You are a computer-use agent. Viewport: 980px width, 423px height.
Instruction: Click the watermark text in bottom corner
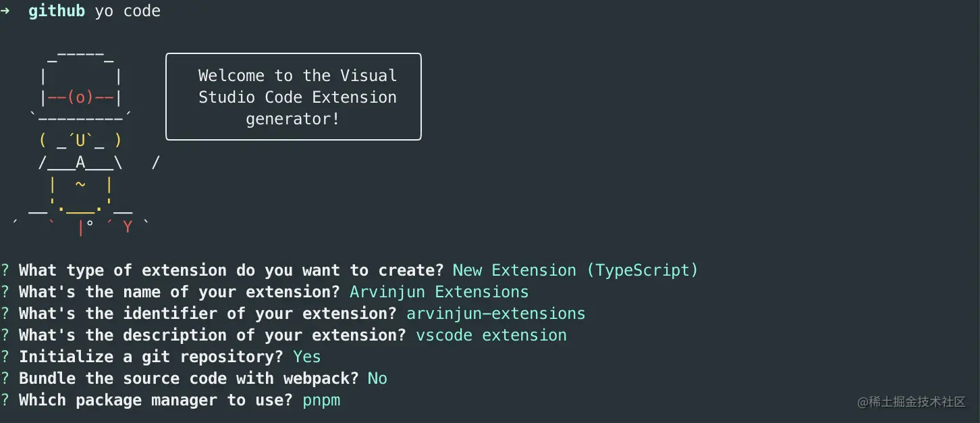click(x=912, y=402)
